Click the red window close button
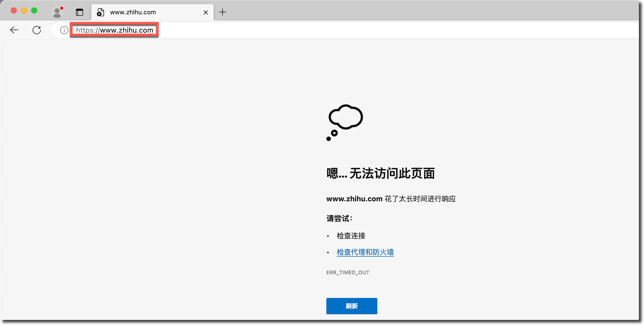Viewport: 644px width, 325px height. [x=14, y=10]
